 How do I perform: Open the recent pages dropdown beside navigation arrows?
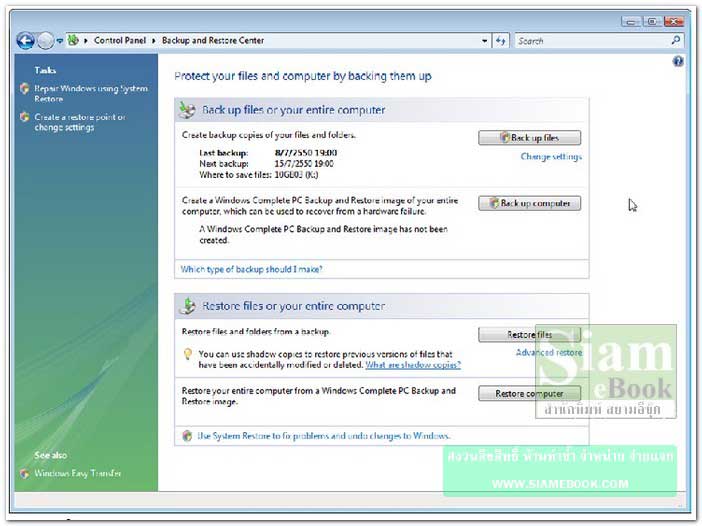click(x=60, y=41)
